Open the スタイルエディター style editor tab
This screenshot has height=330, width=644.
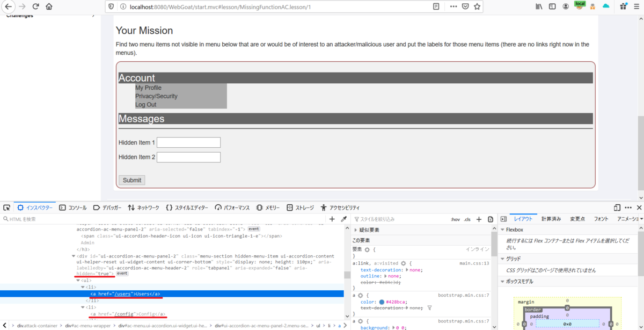click(x=187, y=207)
